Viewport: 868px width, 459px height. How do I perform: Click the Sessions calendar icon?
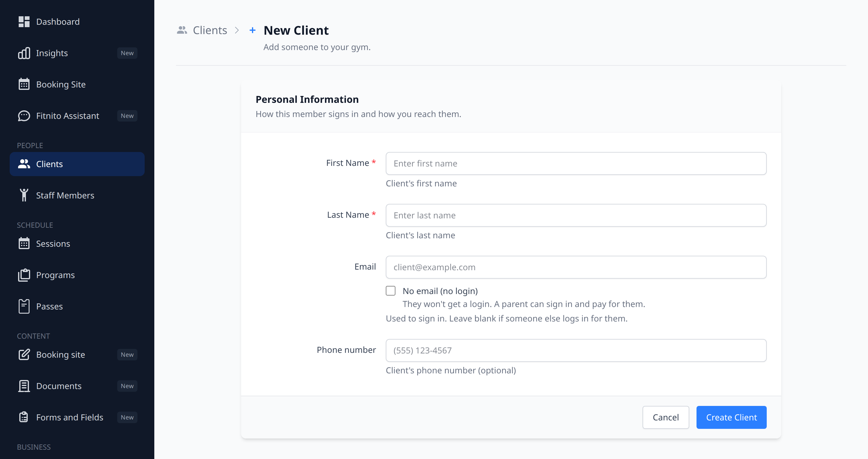[x=24, y=243]
